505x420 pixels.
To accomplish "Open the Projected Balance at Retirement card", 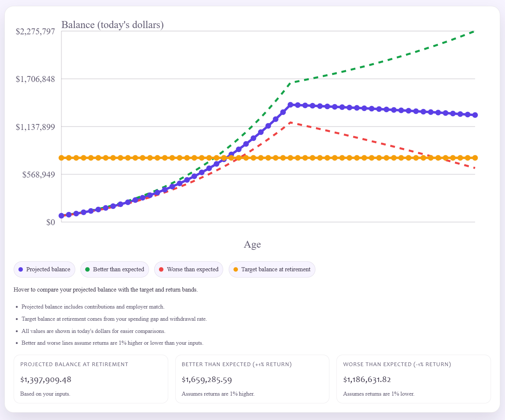I will click(91, 379).
